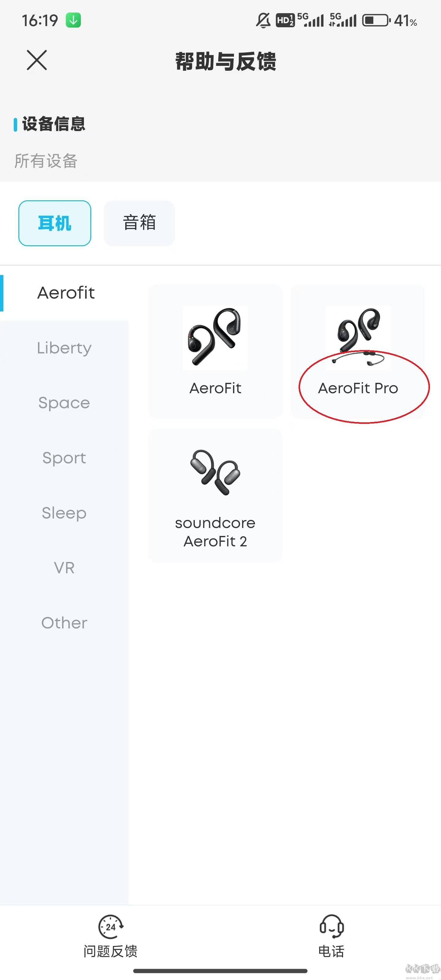Image resolution: width=441 pixels, height=980 pixels.
Task: Tap the AeroFit Pro device name
Action: click(358, 388)
